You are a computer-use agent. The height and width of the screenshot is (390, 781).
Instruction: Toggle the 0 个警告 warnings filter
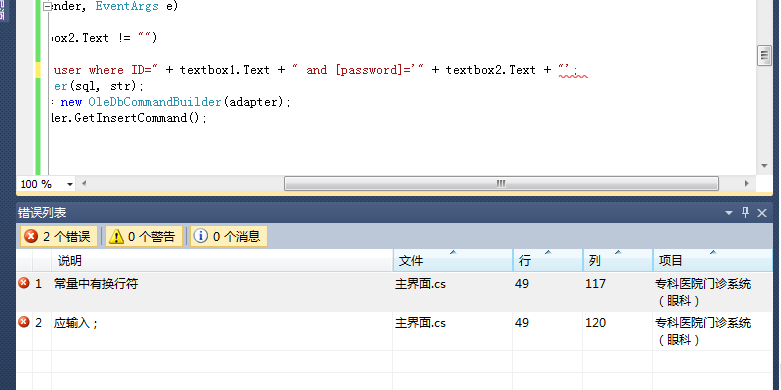(x=144, y=236)
